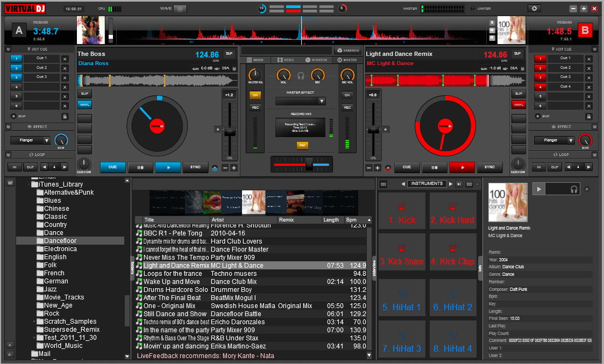The width and height of the screenshot is (604, 364).
Task: Delete Cue 1 on deck A
Action: [x=65, y=59]
